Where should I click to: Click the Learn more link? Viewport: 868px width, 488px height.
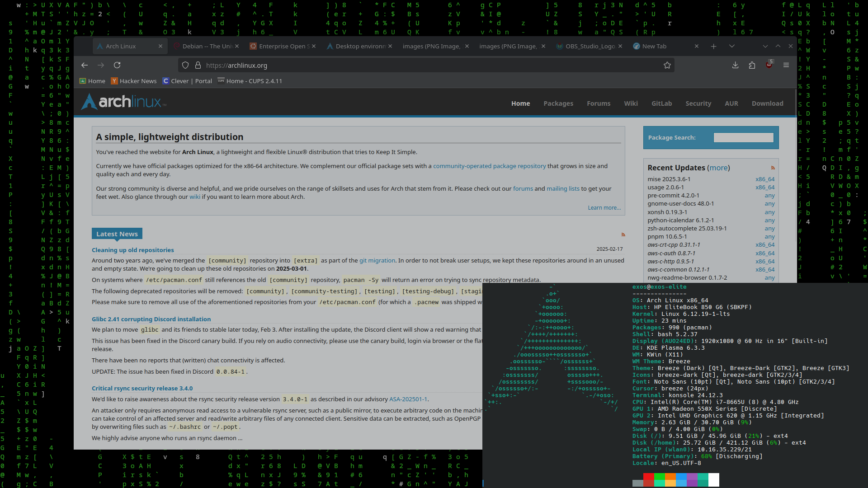pos(604,207)
